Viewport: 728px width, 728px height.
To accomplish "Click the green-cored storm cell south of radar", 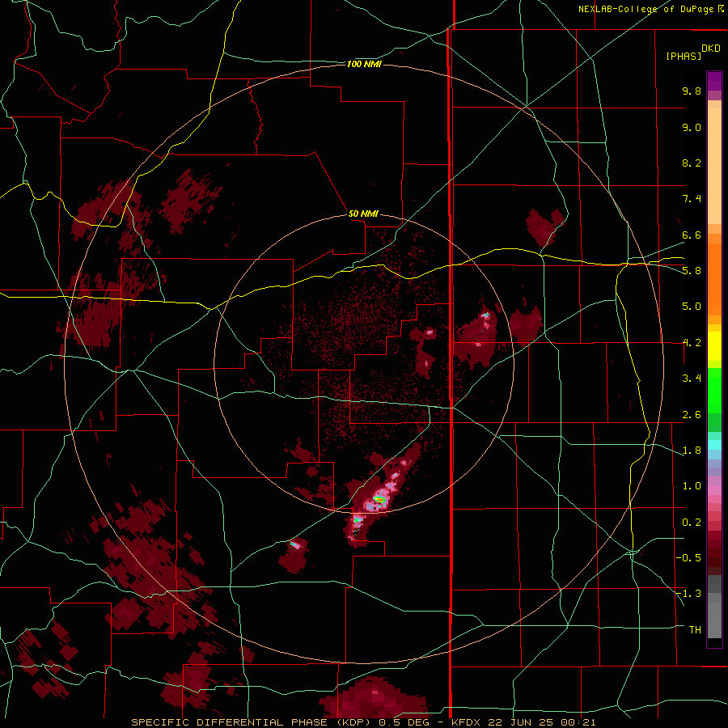I will pyautogui.click(x=380, y=500).
